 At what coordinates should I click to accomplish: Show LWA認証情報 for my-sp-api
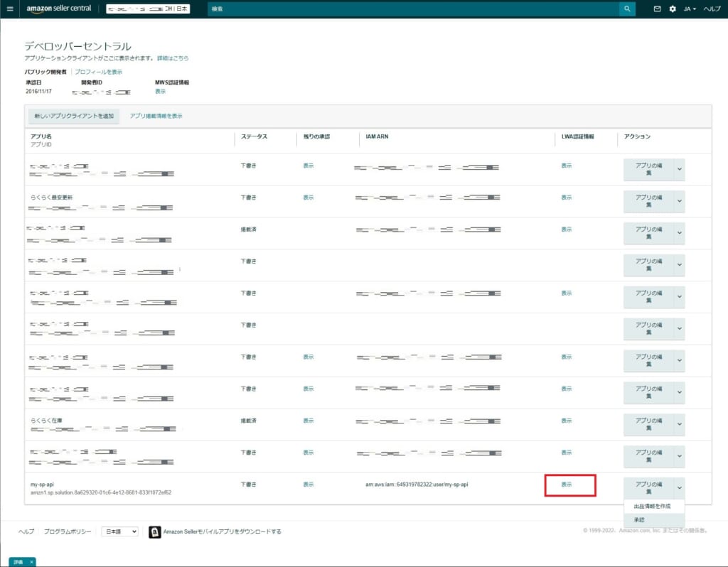pos(567,485)
